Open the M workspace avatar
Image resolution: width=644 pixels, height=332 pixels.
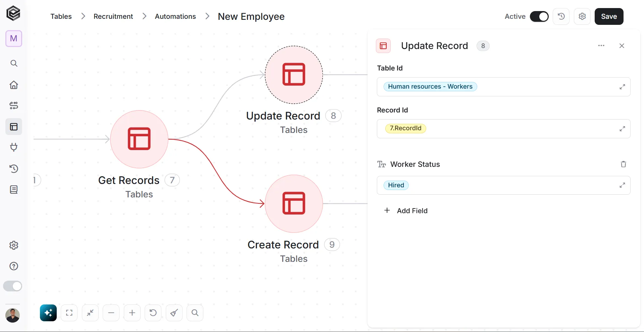point(14,39)
